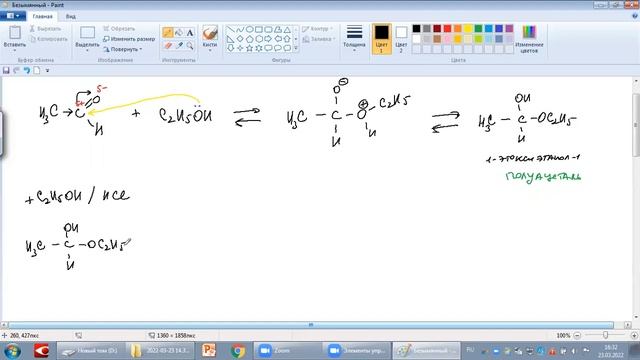
Task: Click the Select rectangle icon
Action: click(87, 33)
